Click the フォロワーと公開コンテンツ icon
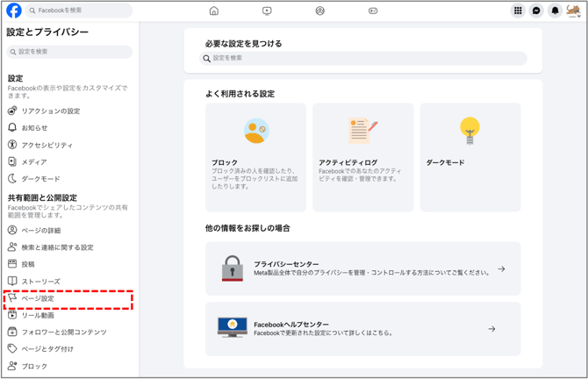The height and width of the screenshot is (379, 588). coord(12,332)
